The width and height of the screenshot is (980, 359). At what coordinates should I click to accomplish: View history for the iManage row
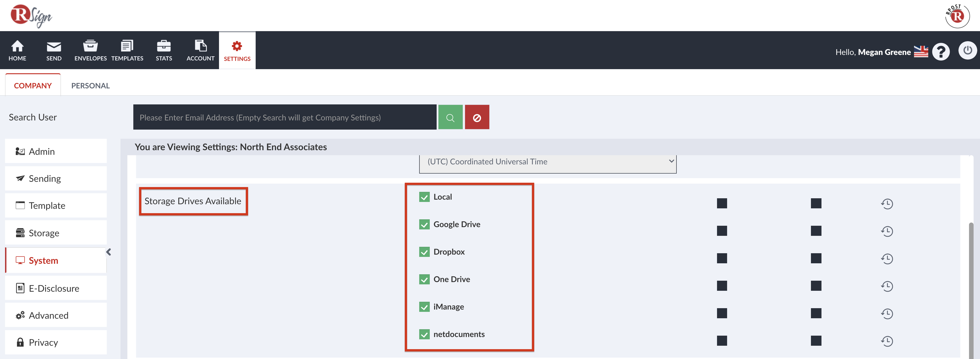click(887, 313)
